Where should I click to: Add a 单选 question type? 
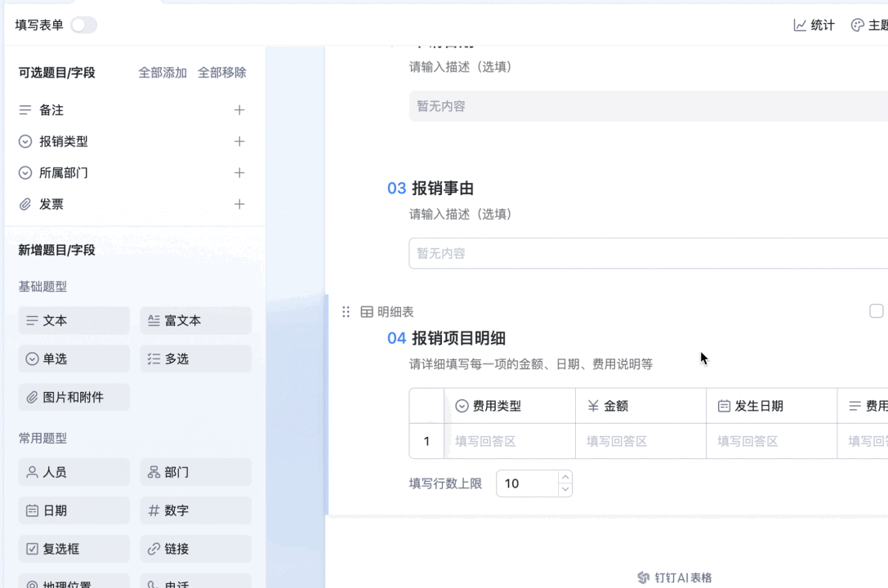coord(74,359)
